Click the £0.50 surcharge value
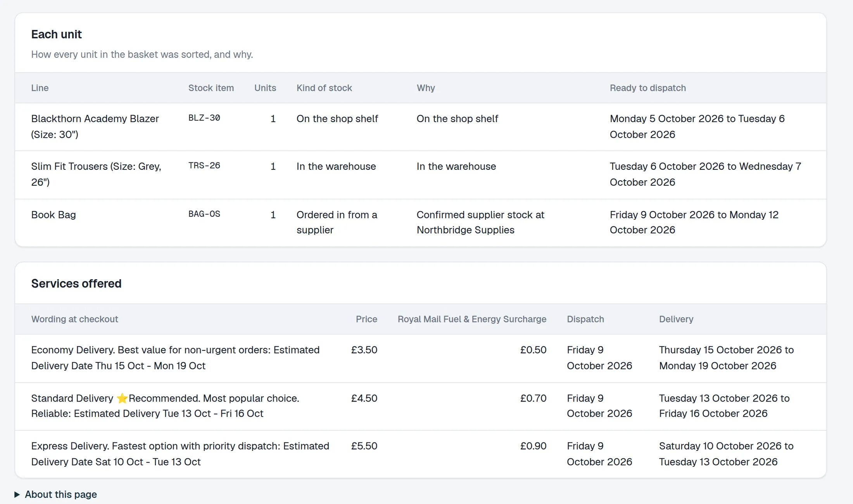The image size is (853, 504). coord(533,350)
